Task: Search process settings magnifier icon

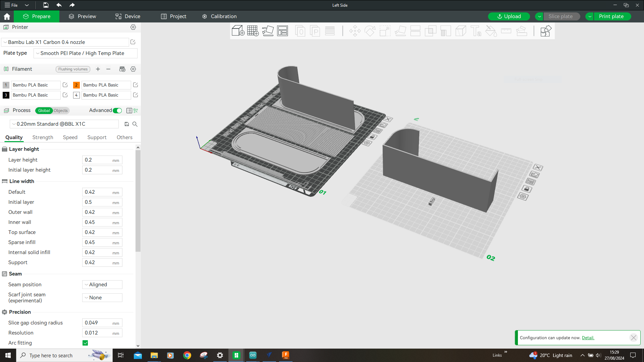Action: [x=135, y=124]
